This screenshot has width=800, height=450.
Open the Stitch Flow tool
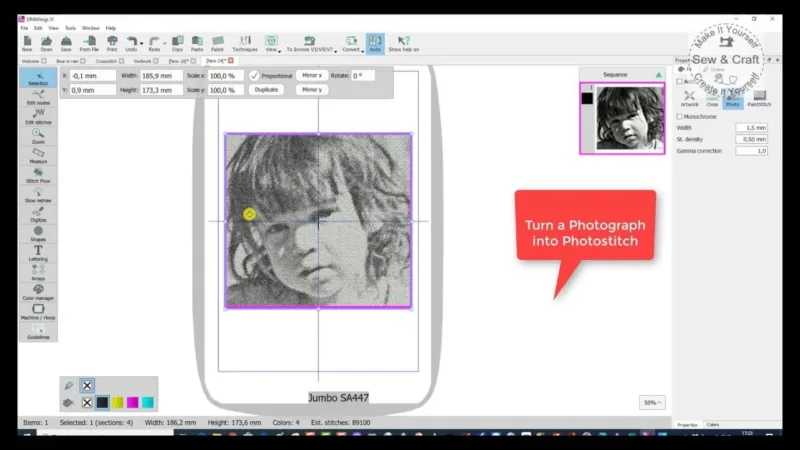(38, 176)
